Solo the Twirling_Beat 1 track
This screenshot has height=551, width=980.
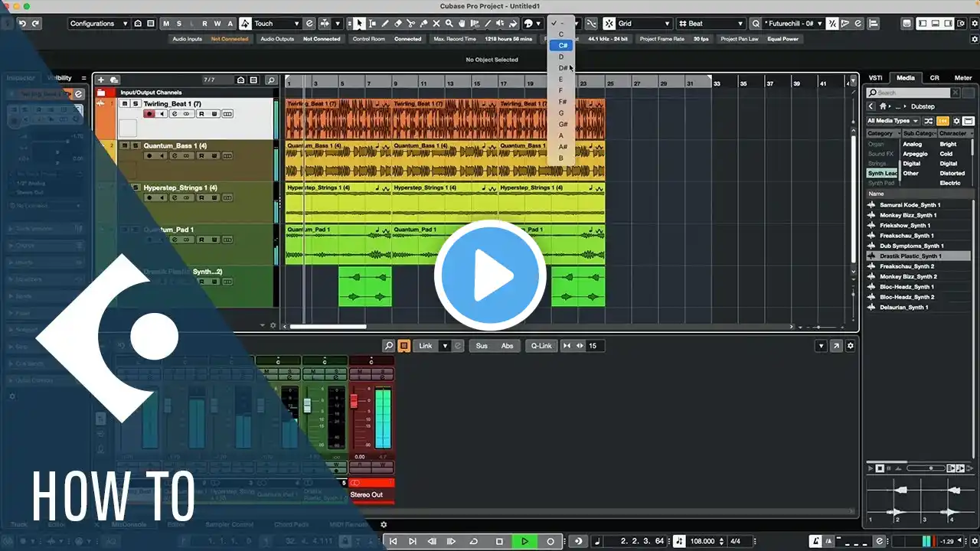(136, 104)
